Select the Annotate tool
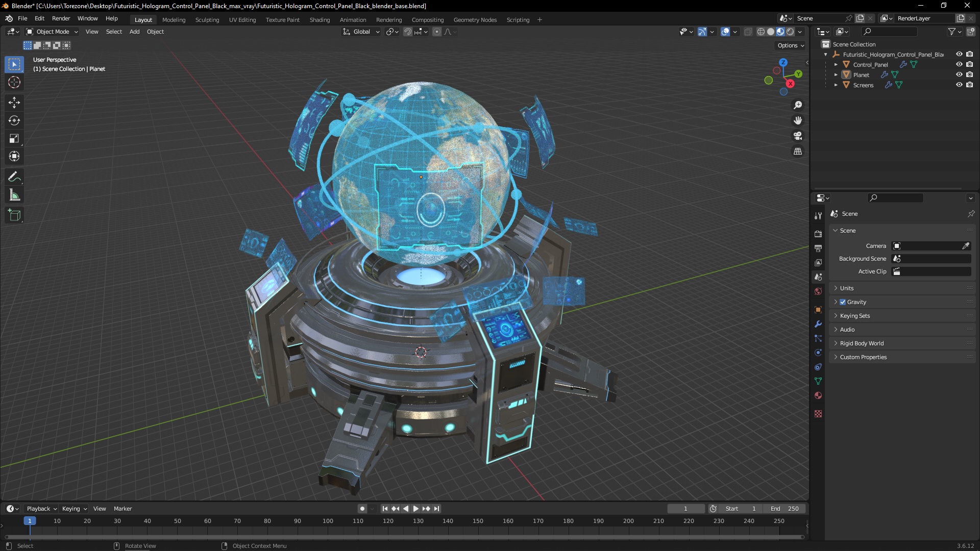Viewport: 980px width, 551px height. (14, 177)
